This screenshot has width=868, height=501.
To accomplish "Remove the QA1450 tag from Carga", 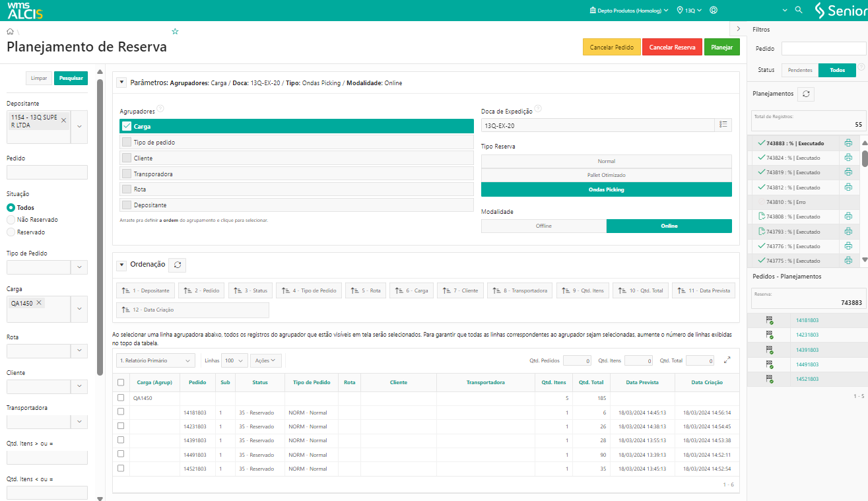I will (39, 303).
